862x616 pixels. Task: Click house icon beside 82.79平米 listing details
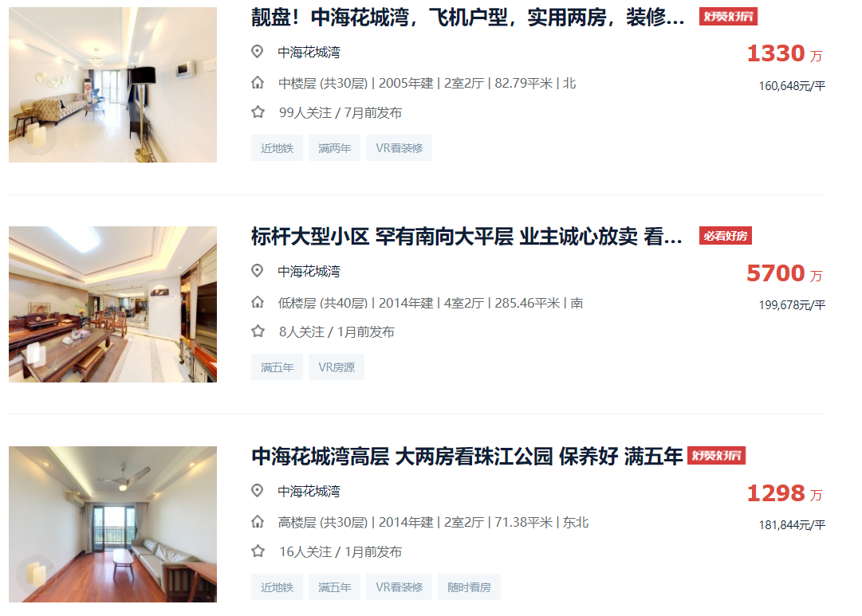tap(258, 83)
